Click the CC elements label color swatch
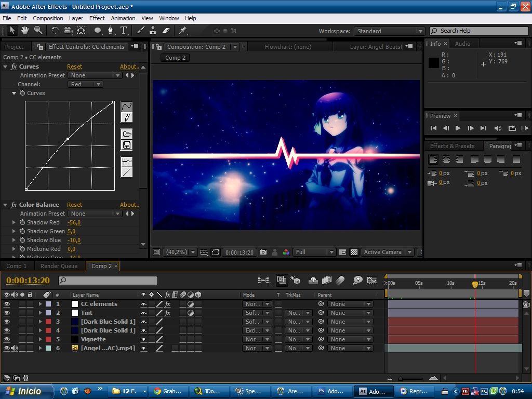Image resolution: width=532 pixels, height=399 pixels. pyautogui.click(x=48, y=304)
